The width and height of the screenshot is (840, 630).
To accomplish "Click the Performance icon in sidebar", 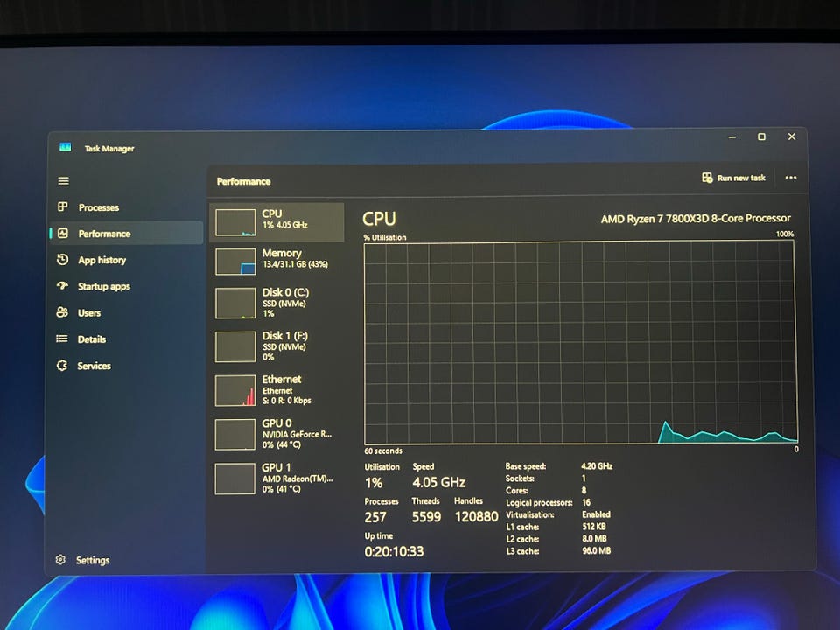I will pyautogui.click(x=63, y=233).
